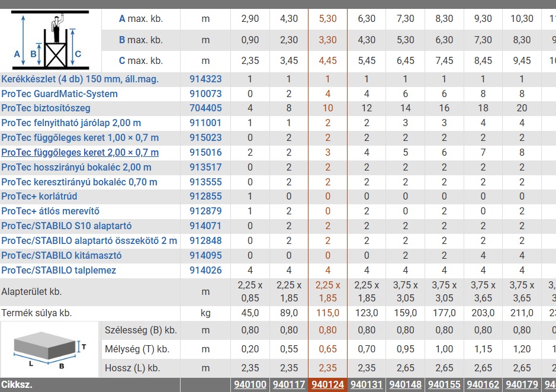Click the kg unit cell

point(205,313)
